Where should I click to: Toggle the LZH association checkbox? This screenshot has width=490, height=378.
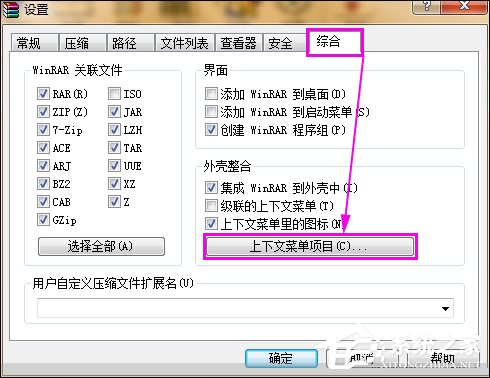tap(114, 130)
